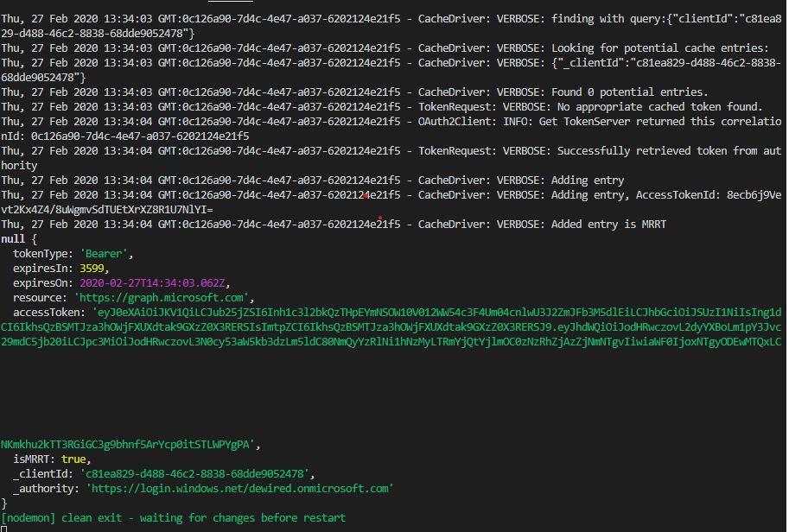The width and height of the screenshot is (789, 532).
Task: Select 'finding with query' log text
Action: coord(614,18)
